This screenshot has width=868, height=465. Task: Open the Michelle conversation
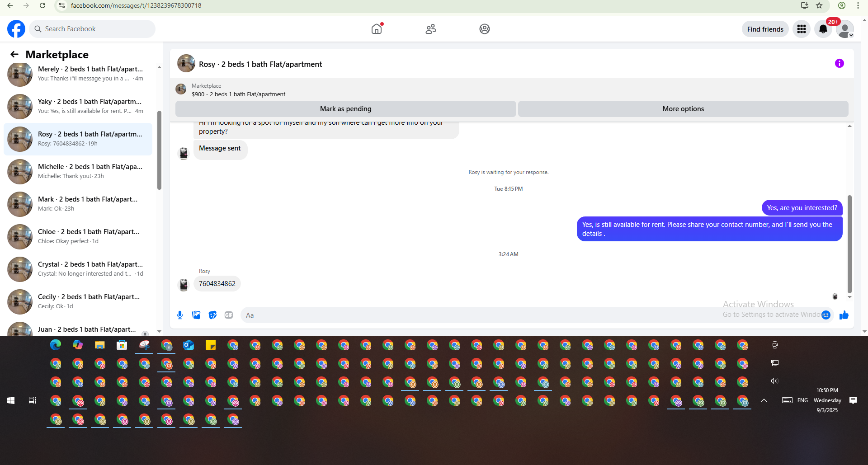(78, 171)
